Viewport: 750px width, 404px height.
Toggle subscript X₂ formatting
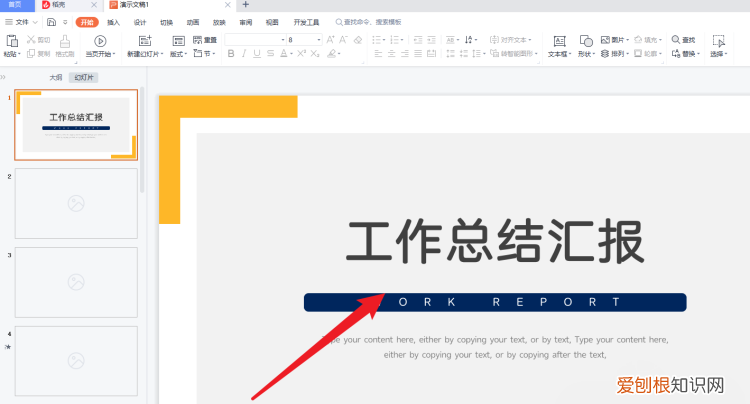point(315,54)
